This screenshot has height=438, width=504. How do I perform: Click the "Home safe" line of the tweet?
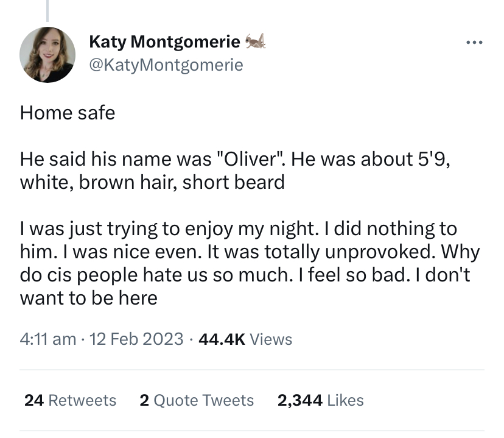68,113
